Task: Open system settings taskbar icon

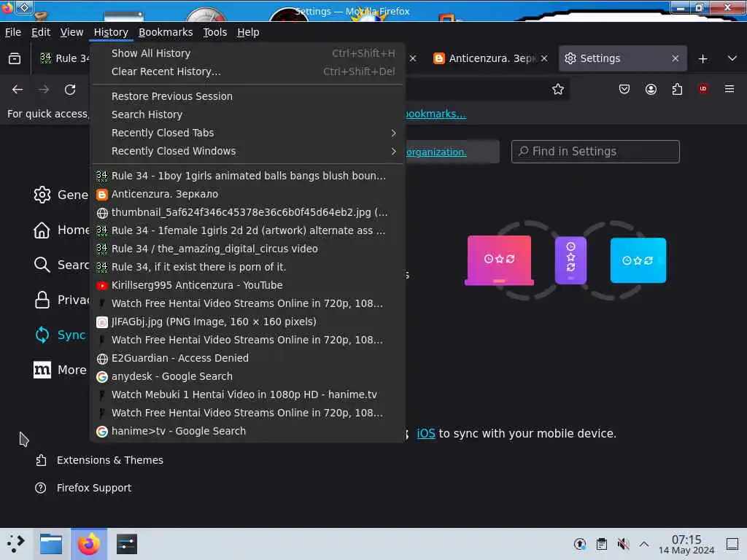Action: click(127, 544)
